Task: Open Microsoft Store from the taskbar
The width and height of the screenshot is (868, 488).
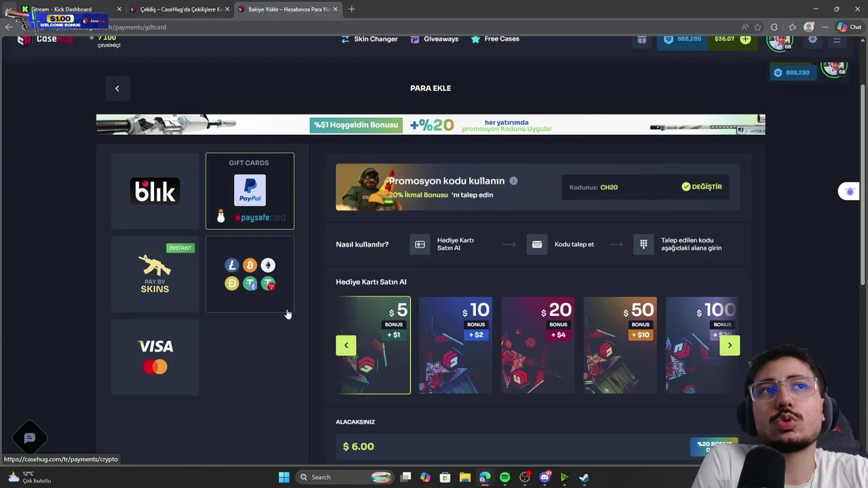Action: point(445,477)
